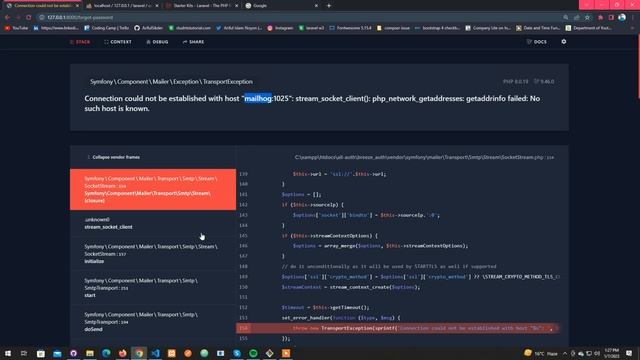This screenshot has width=640, height=360.
Task: Collapse vendor frames toggle
Action: pyautogui.click(x=113, y=157)
